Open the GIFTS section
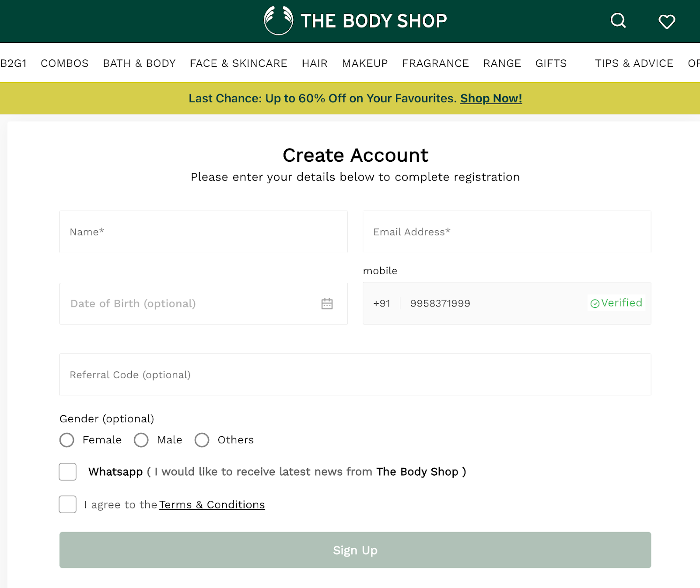Screen dimensions: 700x588 [551, 63]
